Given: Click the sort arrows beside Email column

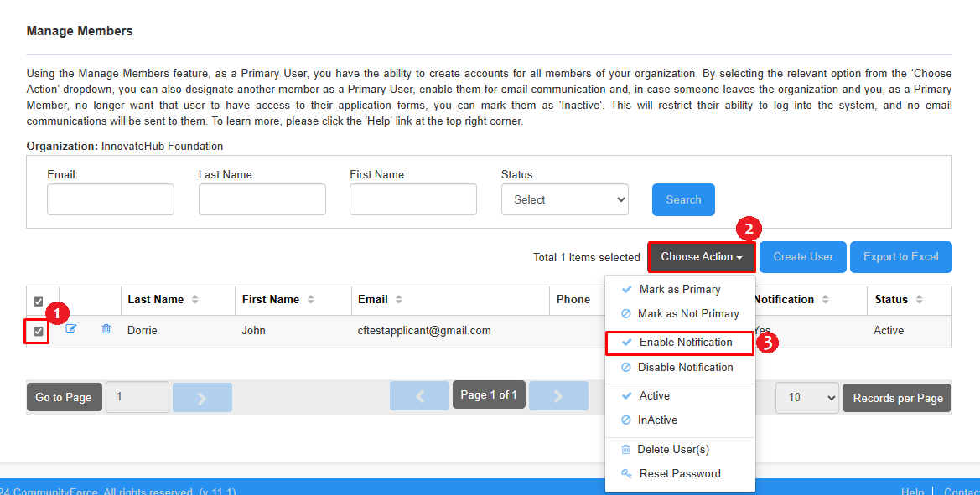Looking at the screenshot, I should click(399, 300).
